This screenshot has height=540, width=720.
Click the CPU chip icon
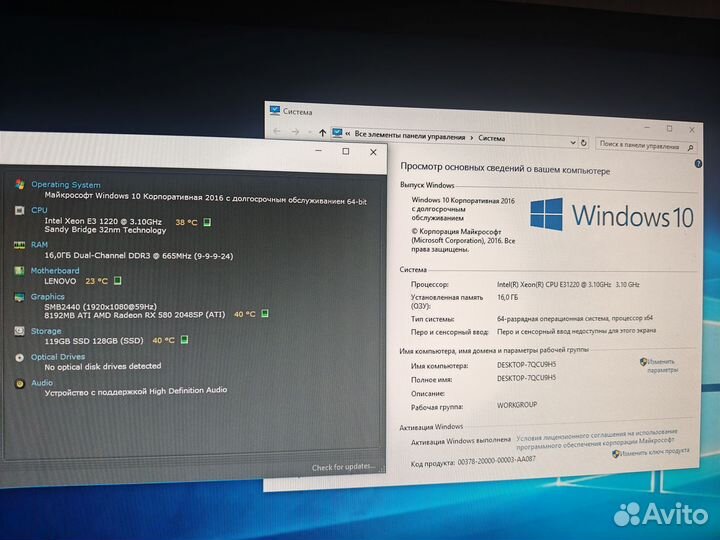tap(19, 211)
